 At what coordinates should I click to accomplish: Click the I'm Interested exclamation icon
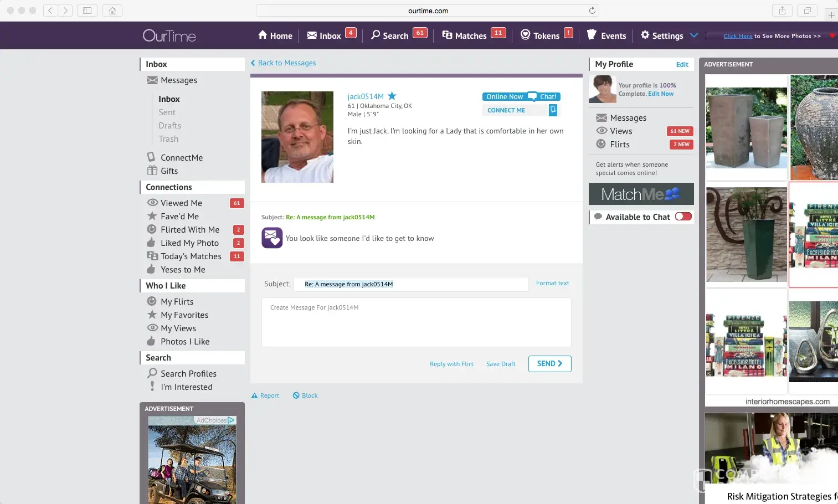[152, 387]
